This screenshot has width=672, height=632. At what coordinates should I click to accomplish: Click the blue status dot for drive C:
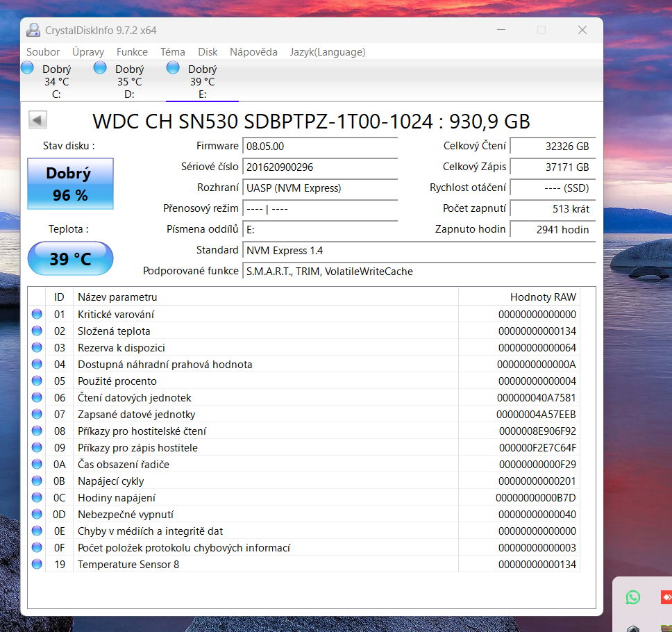click(x=26, y=67)
